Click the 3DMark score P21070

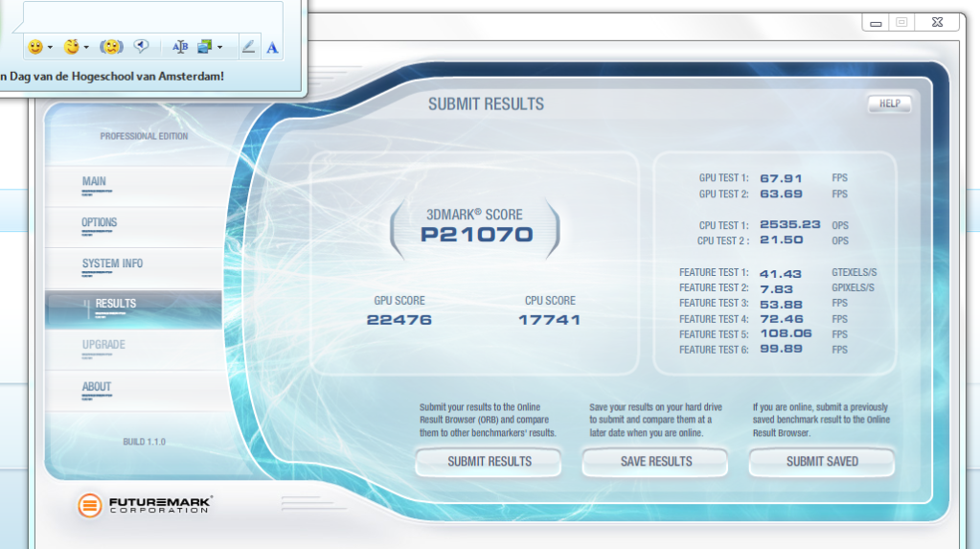[476, 235]
